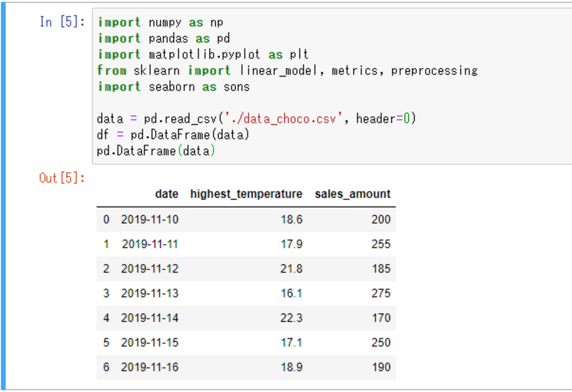Click the Out[5] output prompt
Image resolution: width=572 pixels, height=392 pixels.
62,178
